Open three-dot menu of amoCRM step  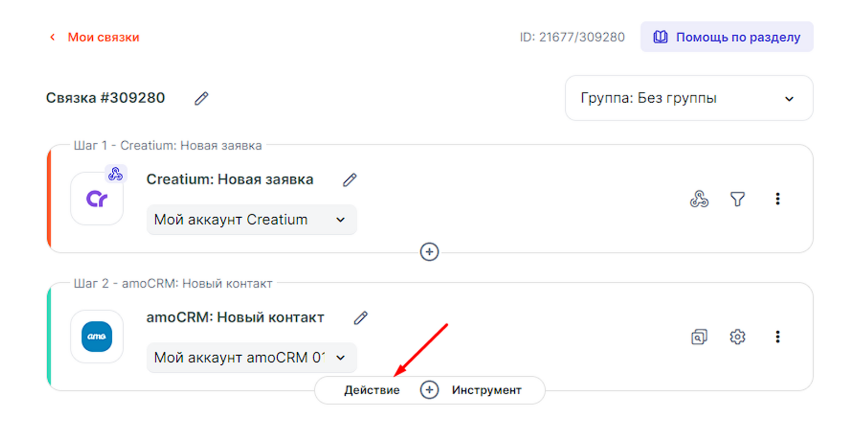pos(777,337)
